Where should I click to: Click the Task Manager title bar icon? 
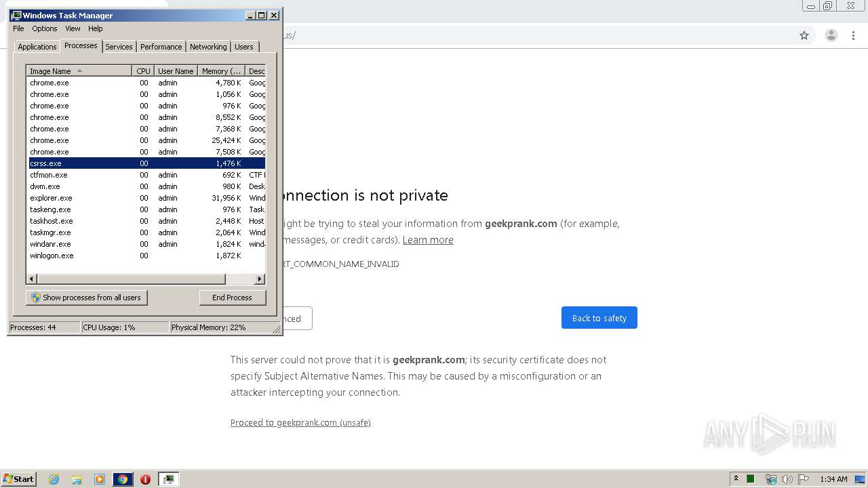click(16, 15)
